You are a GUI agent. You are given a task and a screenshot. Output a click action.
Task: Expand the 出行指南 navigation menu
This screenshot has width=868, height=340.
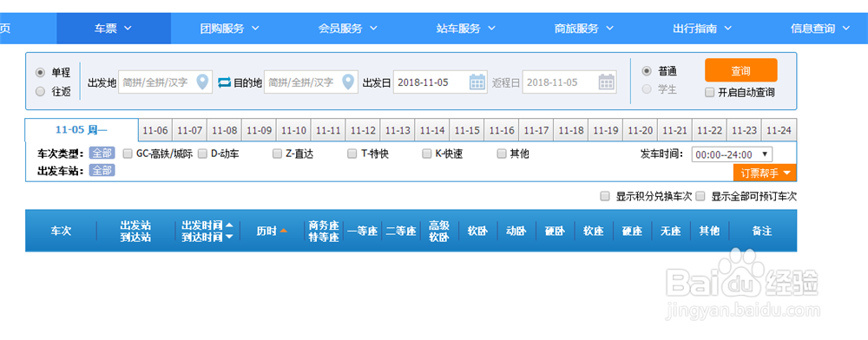pyautogui.click(x=702, y=29)
